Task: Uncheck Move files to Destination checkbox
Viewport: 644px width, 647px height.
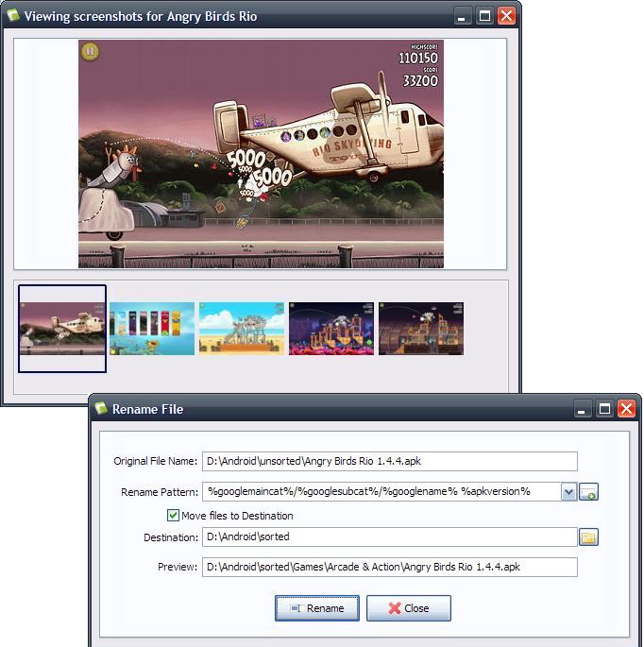Action: pos(173,515)
